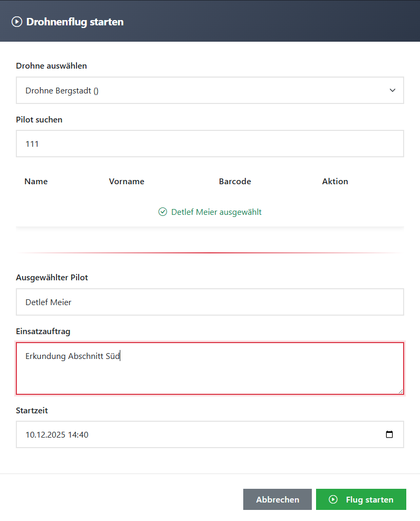The width and height of the screenshot is (420, 521).
Task: Click the Vorname column header
Action: coord(127,181)
